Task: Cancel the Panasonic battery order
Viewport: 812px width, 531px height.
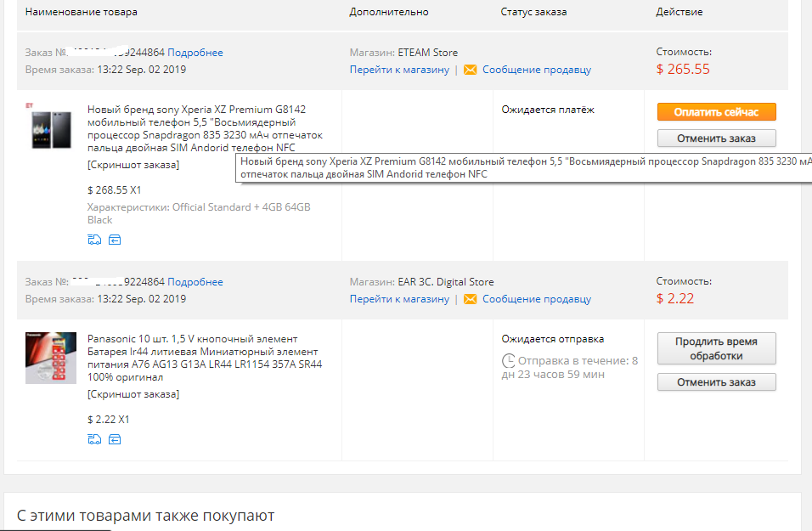Action: click(x=716, y=382)
